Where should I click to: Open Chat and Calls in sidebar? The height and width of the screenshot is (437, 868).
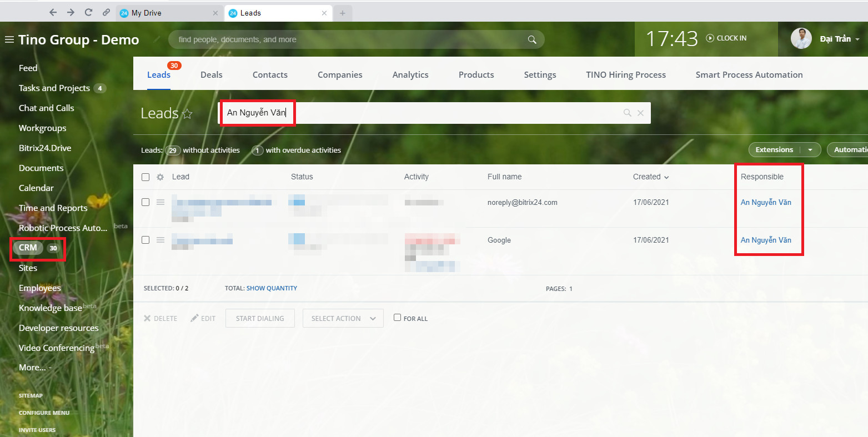(x=47, y=108)
